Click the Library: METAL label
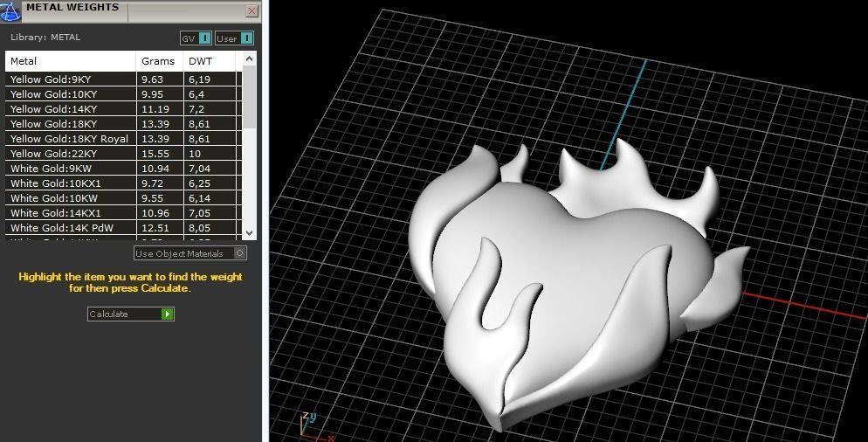This screenshot has width=868, height=442. pos(45,37)
